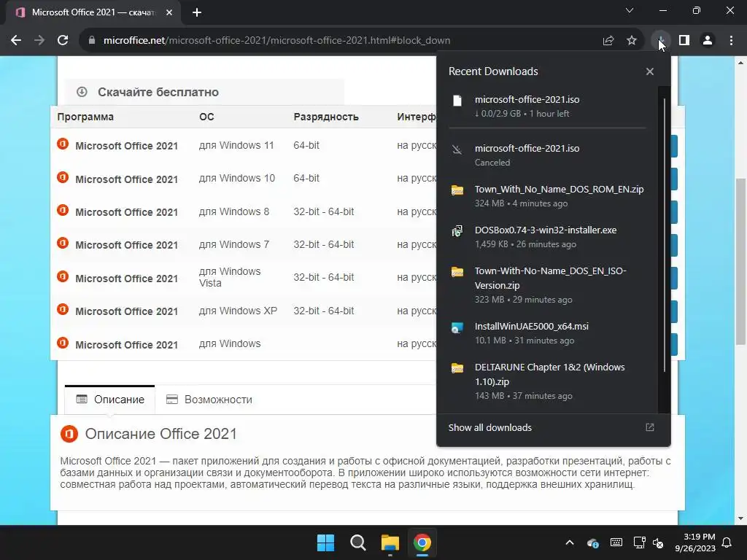The image size is (747, 560).
Task: Click the OneDrive cloud tray icon
Action: coord(592,542)
